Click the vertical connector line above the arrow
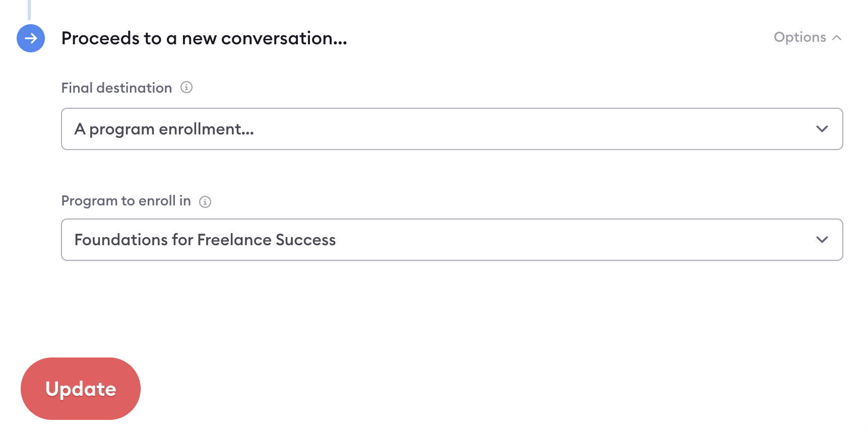 click(29, 10)
